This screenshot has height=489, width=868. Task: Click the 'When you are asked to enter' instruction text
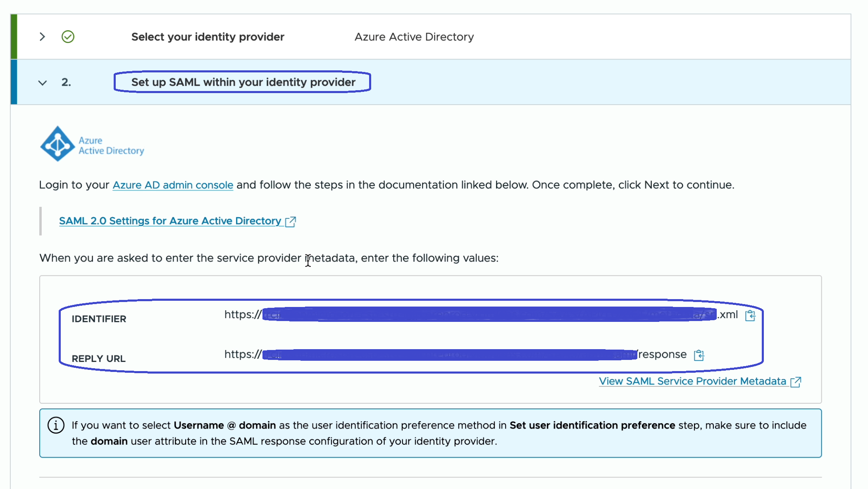[x=269, y=258]
